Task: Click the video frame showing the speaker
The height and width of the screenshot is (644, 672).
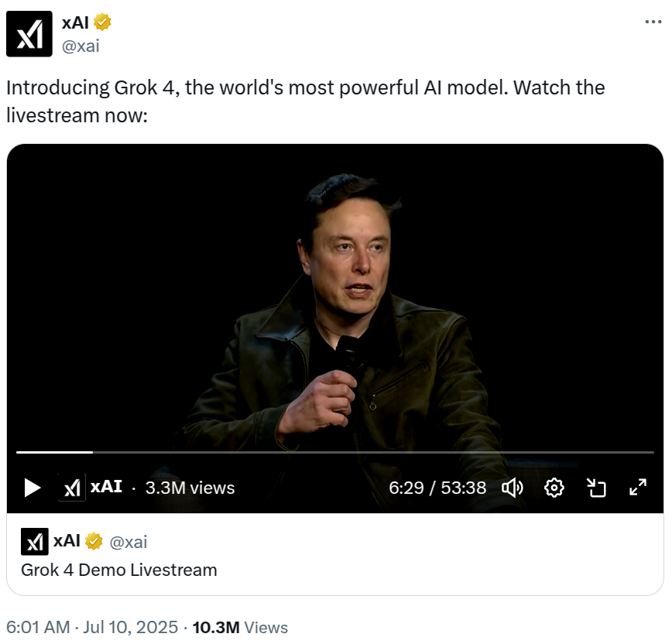Action: point(334,294)
